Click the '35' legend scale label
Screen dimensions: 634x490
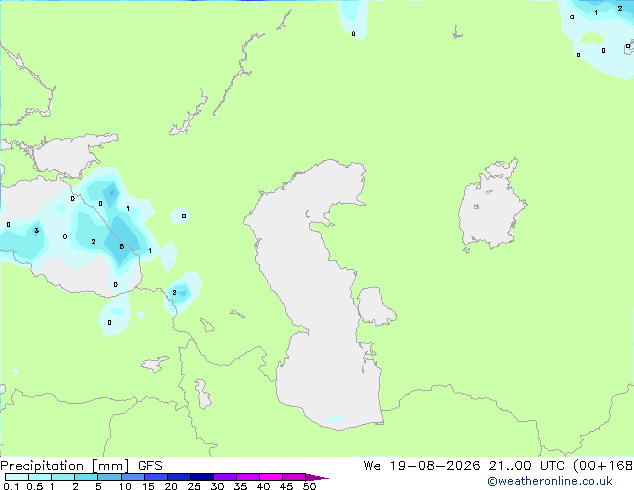click(240, 486)
